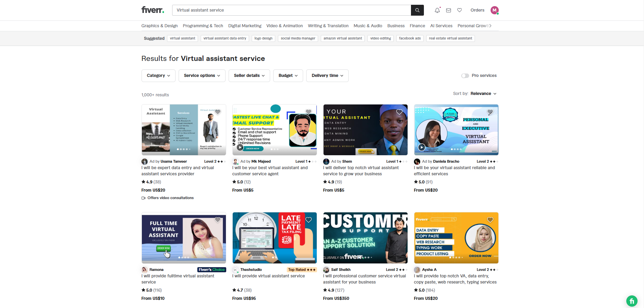Open the Writing & Translation category
The image size is (644, 308).
tap(328, 26)
